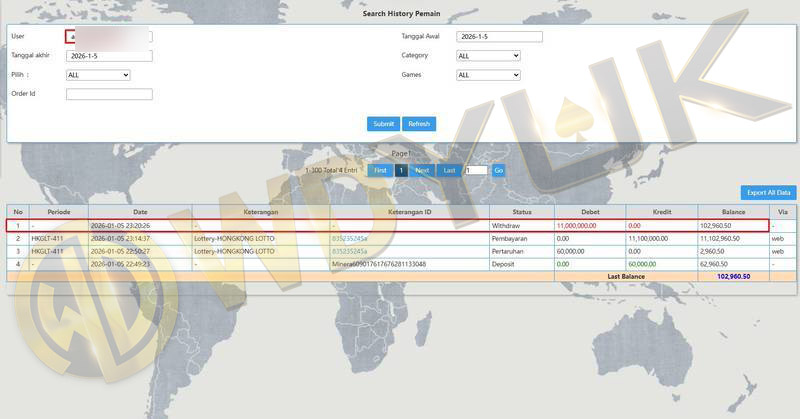Export all data to file
Image resolution: width=800 pixels, height=419 pixels.
pyautogui.click(x=768, y=193)
